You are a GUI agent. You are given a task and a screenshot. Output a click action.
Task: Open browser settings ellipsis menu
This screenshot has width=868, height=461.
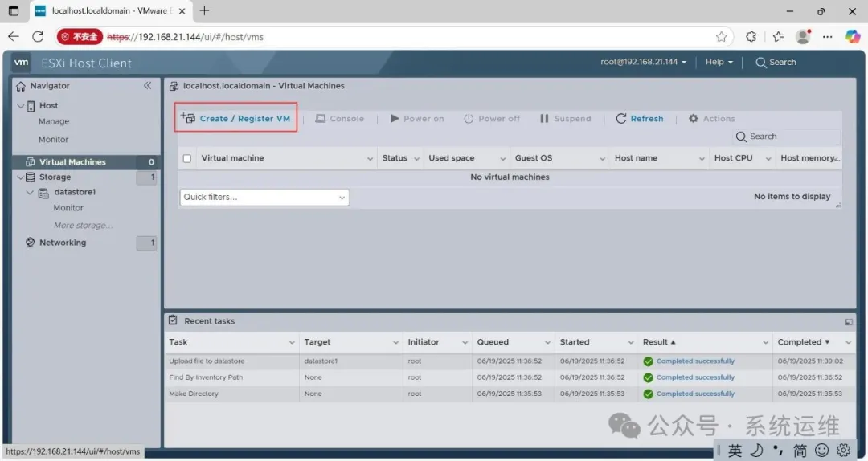pyautogui.click(x=827, y=36)
